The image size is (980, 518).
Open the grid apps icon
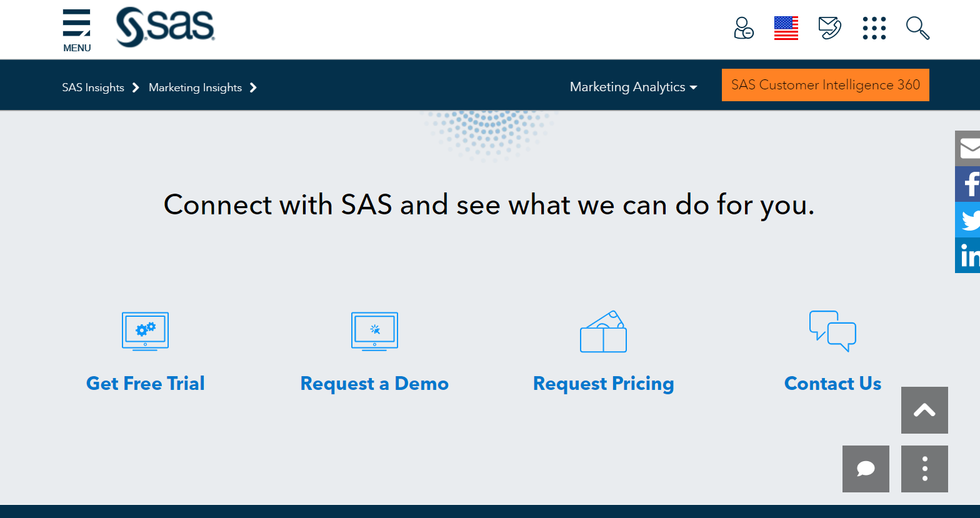coord(874,28)
